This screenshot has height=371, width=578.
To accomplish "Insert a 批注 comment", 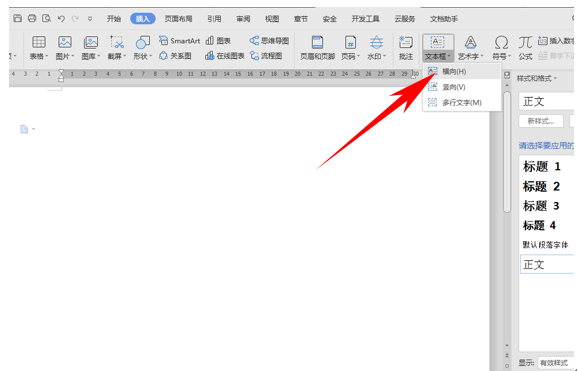I will pyautogui.click(x=405, y=48).
